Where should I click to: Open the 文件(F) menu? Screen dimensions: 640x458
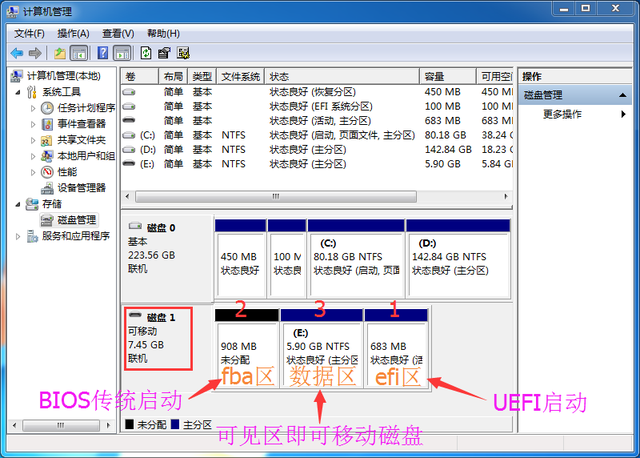[29, 33]
